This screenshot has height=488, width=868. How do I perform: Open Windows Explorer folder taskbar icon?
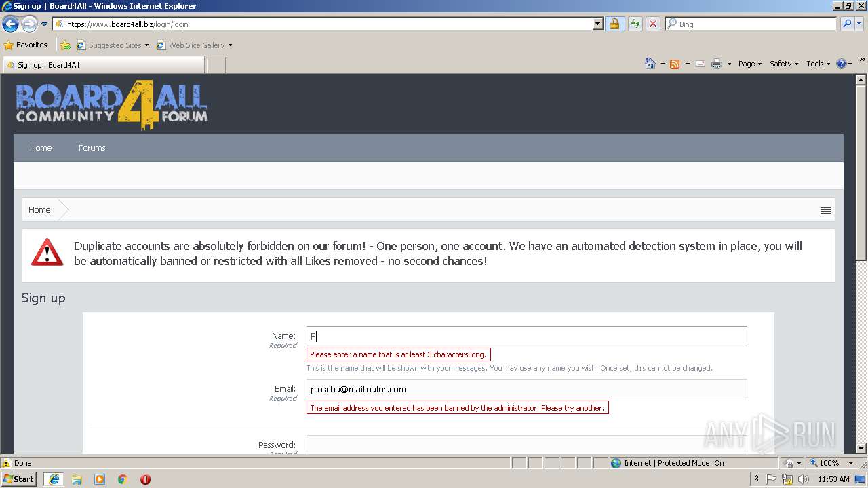point(77,479)
